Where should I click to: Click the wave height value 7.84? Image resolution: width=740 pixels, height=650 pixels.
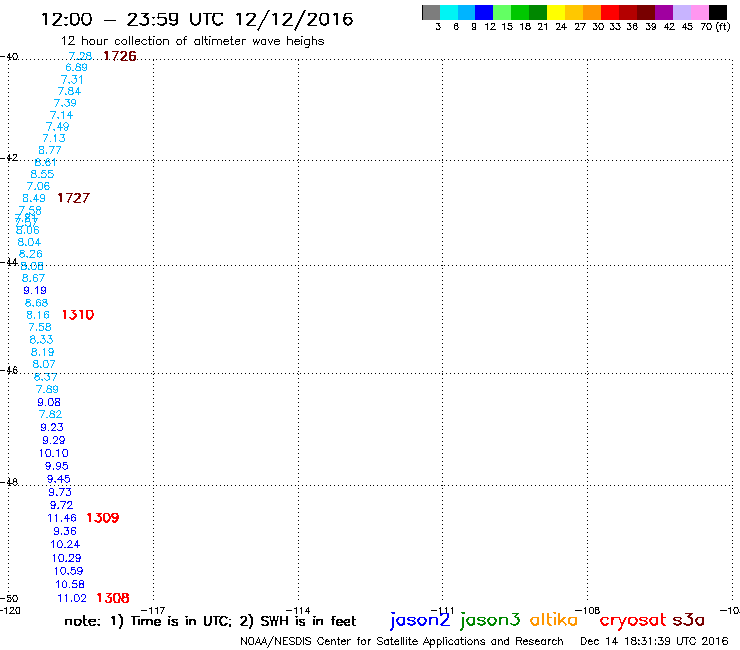click(x=69, y=91)
